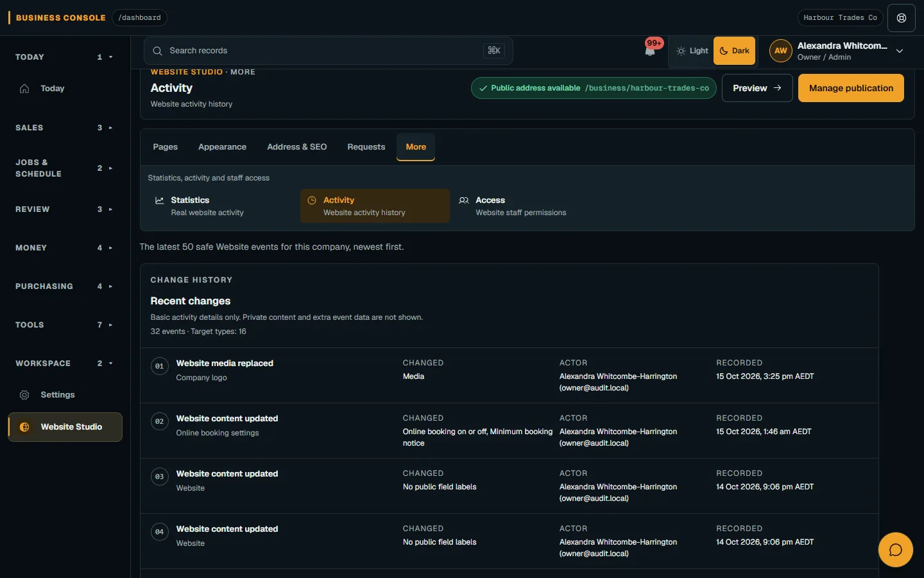Click the Website Studio globe icon
Image resolution: width=924 pixels, height=578 pixels.
click(x=24, y=427)
